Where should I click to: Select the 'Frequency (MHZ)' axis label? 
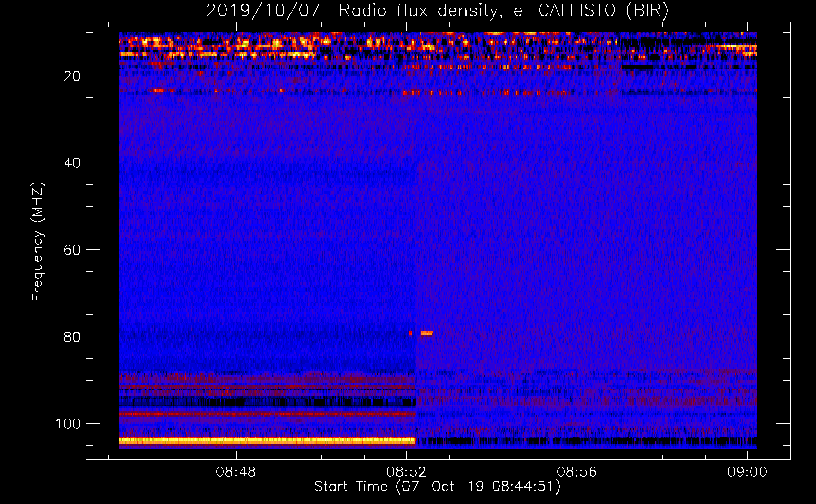point(38,241)
